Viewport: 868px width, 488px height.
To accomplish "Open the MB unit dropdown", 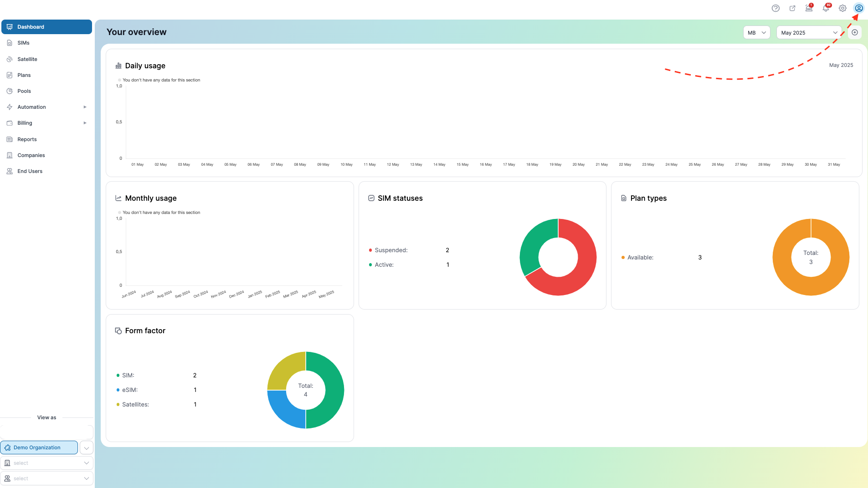I will (x=756, y=32).
